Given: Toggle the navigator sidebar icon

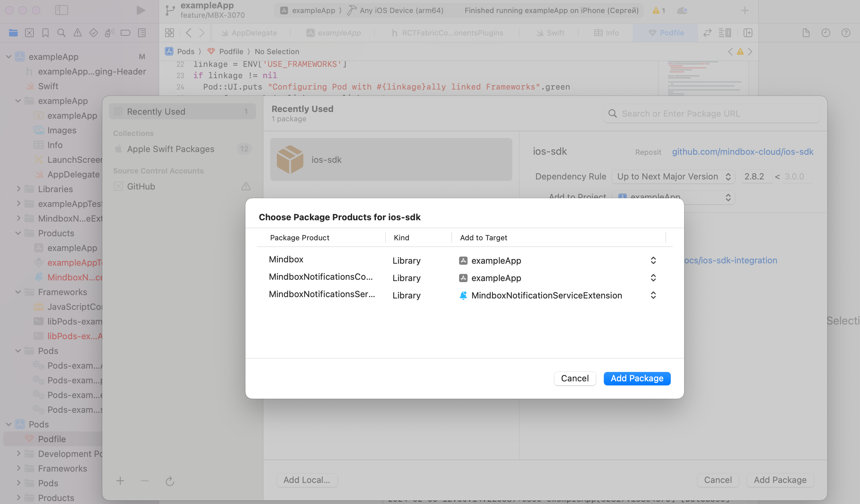Looking at the screenshot, I should click(x=62, y=10).
